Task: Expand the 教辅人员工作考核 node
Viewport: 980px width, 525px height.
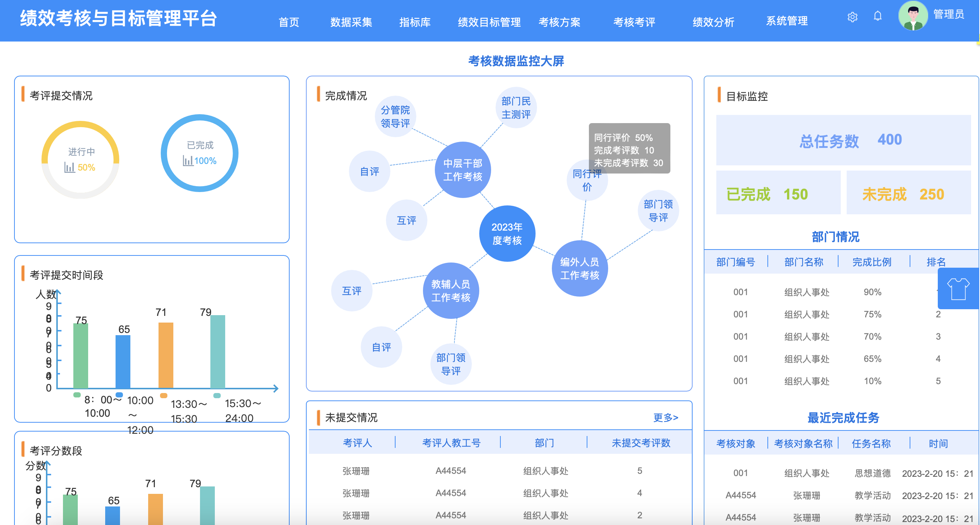Action: coord(451,290)
